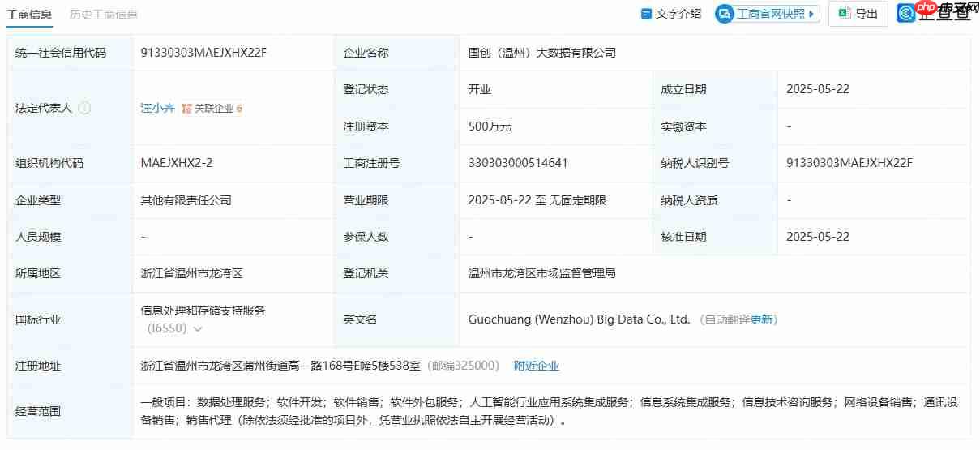Click the 成立日期 label
The height and width of the screenshot is (450, 980).
coord(683,89)
